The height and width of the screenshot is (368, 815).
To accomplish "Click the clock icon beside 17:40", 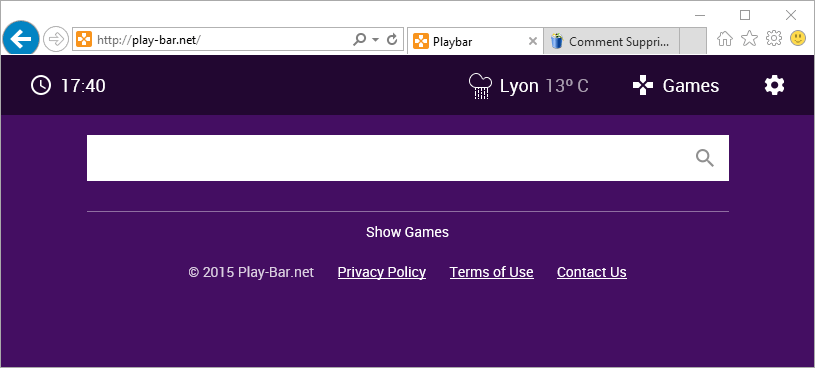I will 41,85.
